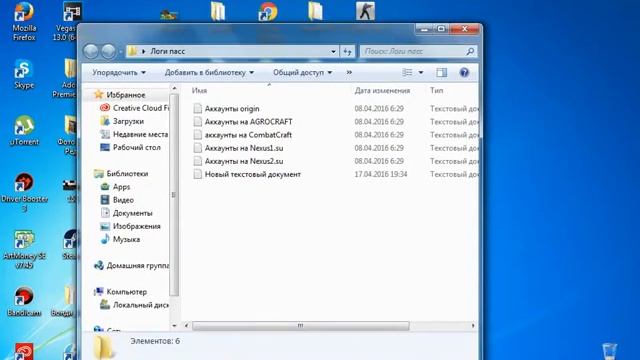Open view options dropdown arrow

(421, 73)
